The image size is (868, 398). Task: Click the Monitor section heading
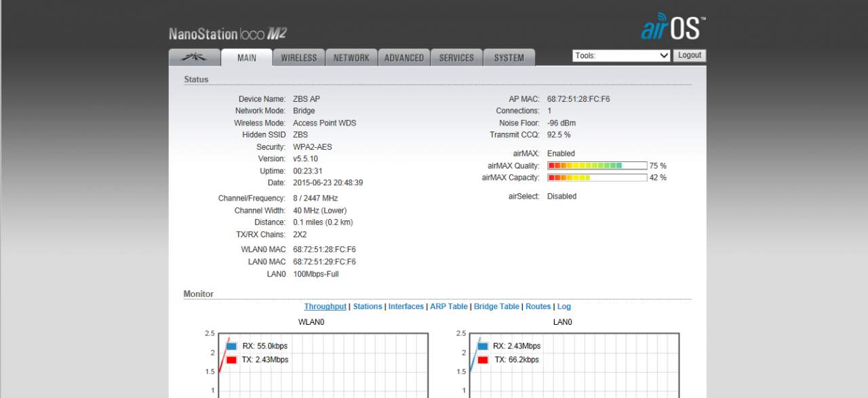pos(199,294)
